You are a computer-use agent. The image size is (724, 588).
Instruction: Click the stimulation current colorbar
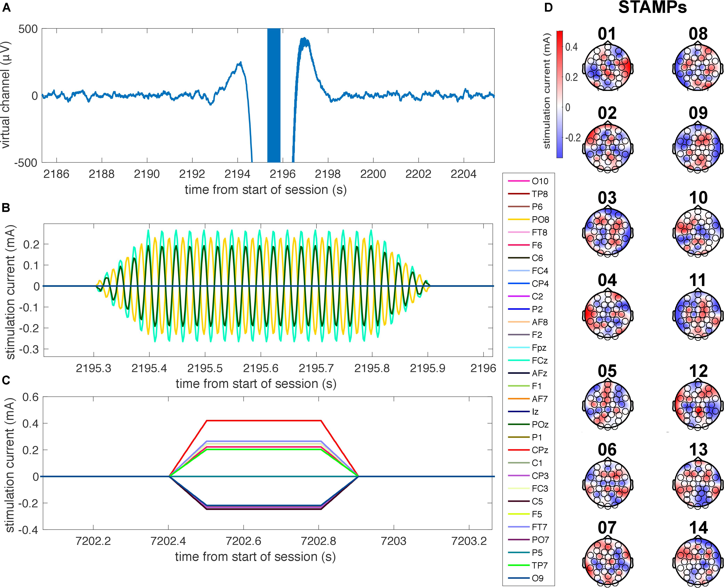pos(560,95)
